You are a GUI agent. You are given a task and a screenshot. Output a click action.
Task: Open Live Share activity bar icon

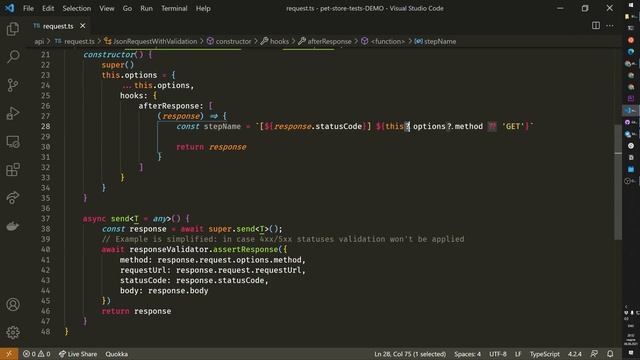pyautogui.click(x=13, y=198)
